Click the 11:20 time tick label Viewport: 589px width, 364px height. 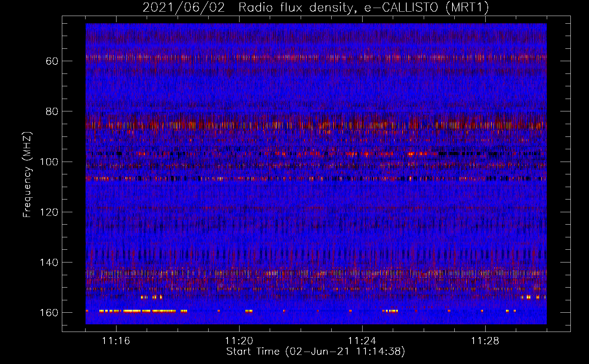pos(239,341)
